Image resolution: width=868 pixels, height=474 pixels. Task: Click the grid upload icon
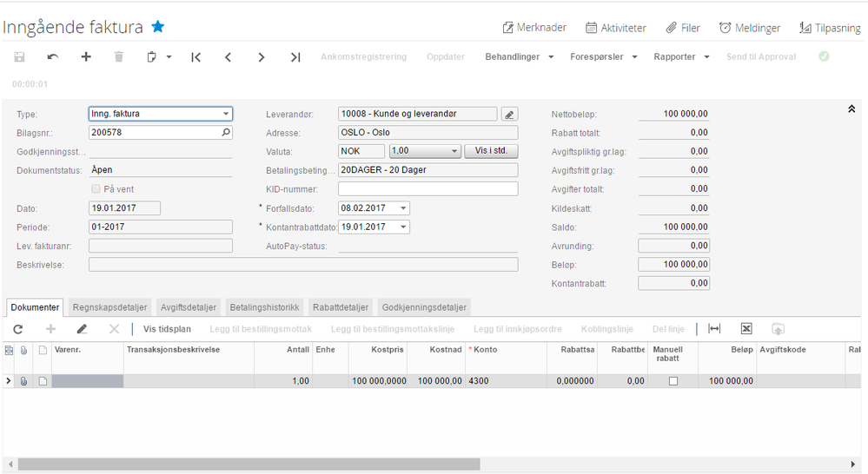779,329
